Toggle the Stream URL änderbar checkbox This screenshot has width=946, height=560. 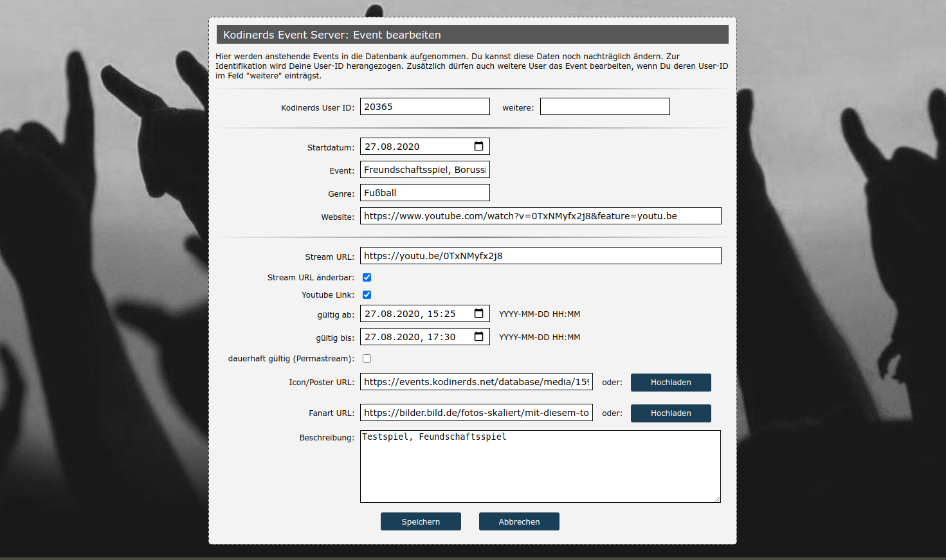click(x=367, y=278)
